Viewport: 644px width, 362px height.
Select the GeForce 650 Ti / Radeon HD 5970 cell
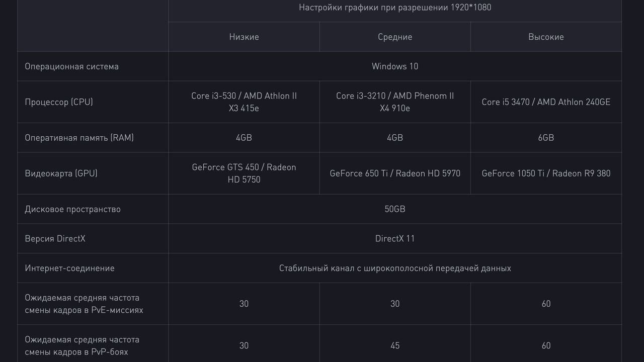[395, 173]
